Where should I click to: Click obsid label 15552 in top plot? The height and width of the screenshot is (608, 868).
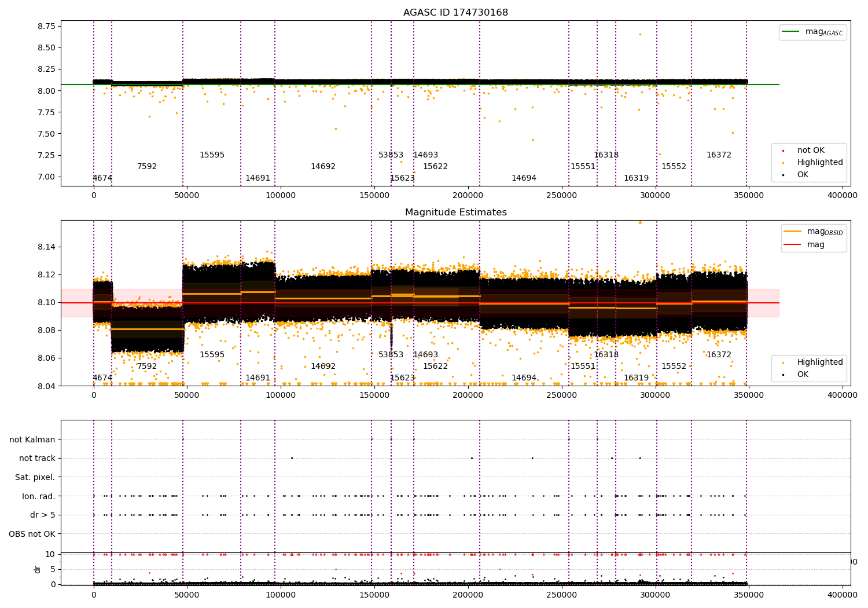(x=674, y=167)
